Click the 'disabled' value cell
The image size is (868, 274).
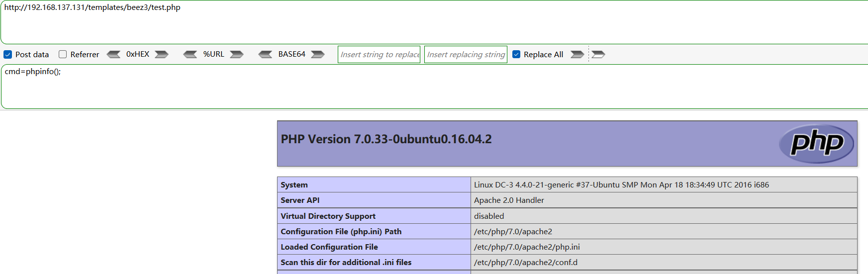pos(664,216)
